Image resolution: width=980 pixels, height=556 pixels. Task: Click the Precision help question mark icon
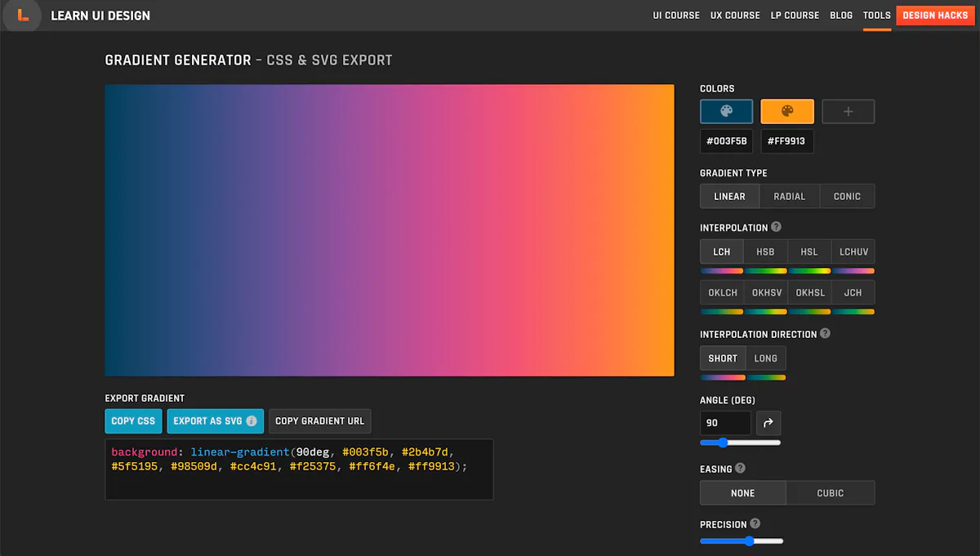[x=755, y=523]
